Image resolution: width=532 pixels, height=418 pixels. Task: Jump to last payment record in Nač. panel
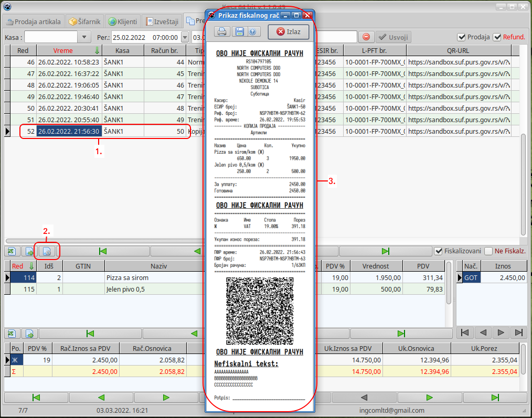click(518, 333)
